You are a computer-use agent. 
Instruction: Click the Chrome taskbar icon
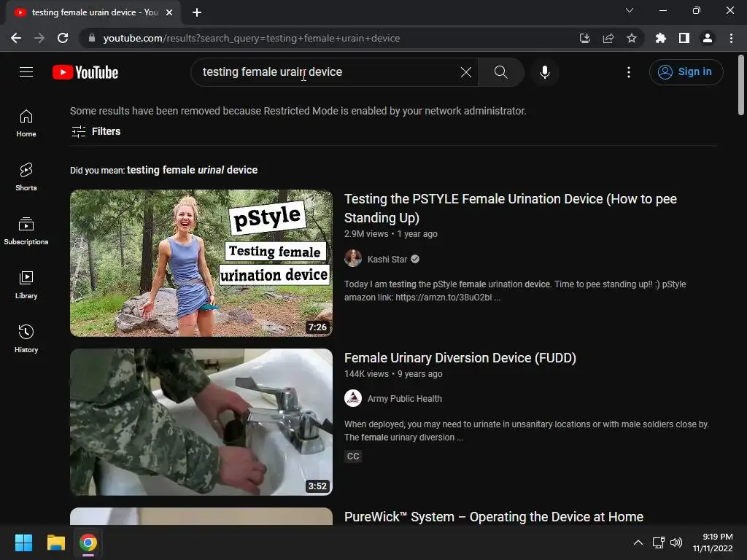88,542
